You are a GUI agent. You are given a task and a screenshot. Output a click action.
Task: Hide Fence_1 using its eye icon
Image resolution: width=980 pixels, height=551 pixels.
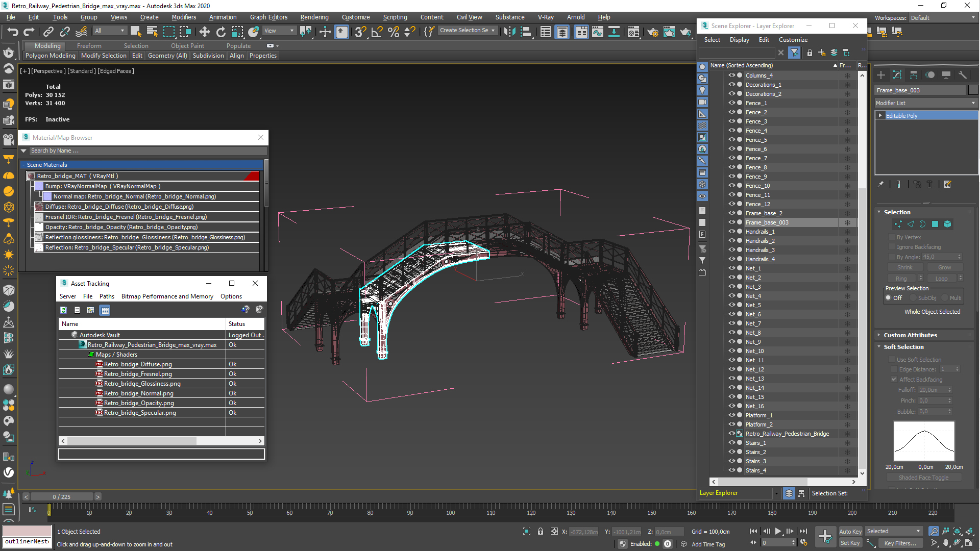(x=731, y=103)
